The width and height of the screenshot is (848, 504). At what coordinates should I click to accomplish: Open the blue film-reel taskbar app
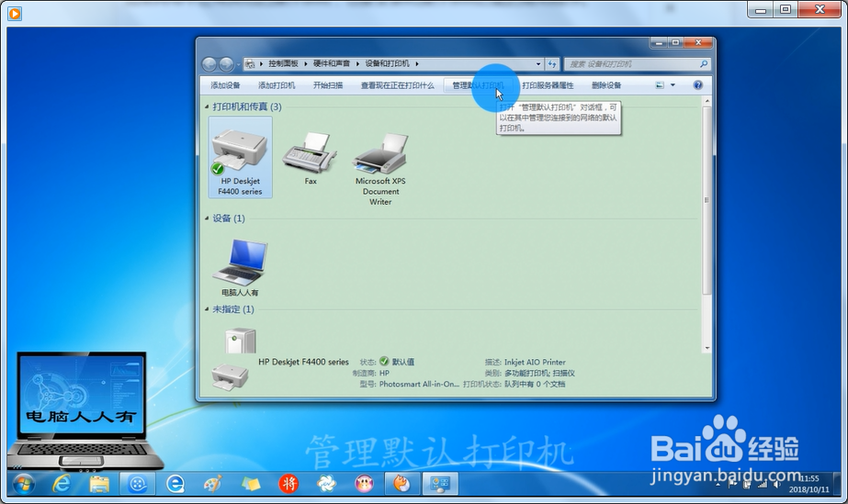pyautogui.click(x=138, y=484)
